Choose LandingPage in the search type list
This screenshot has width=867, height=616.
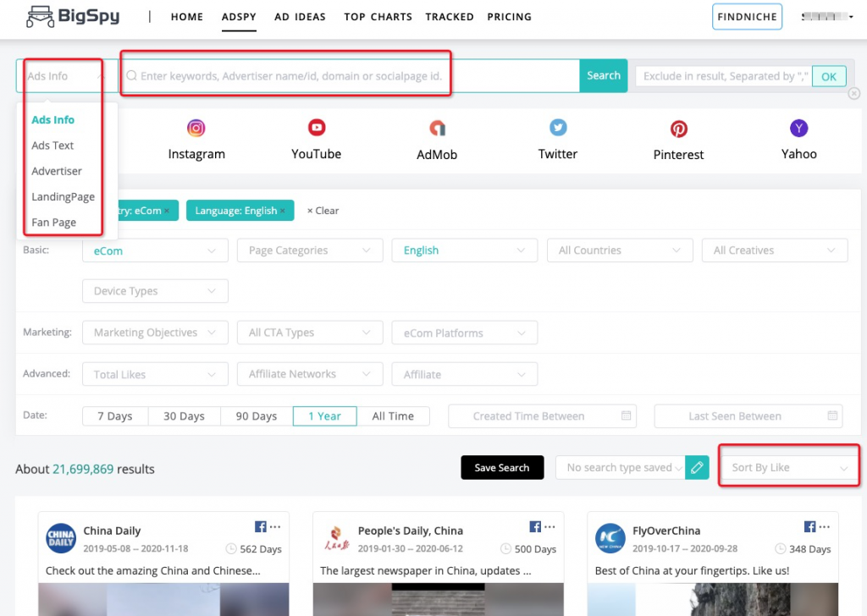[63, 196]
